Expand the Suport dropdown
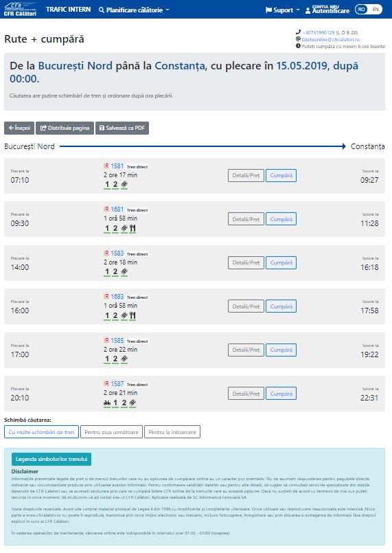Screen dimensions: 392x553 [282, 10]
